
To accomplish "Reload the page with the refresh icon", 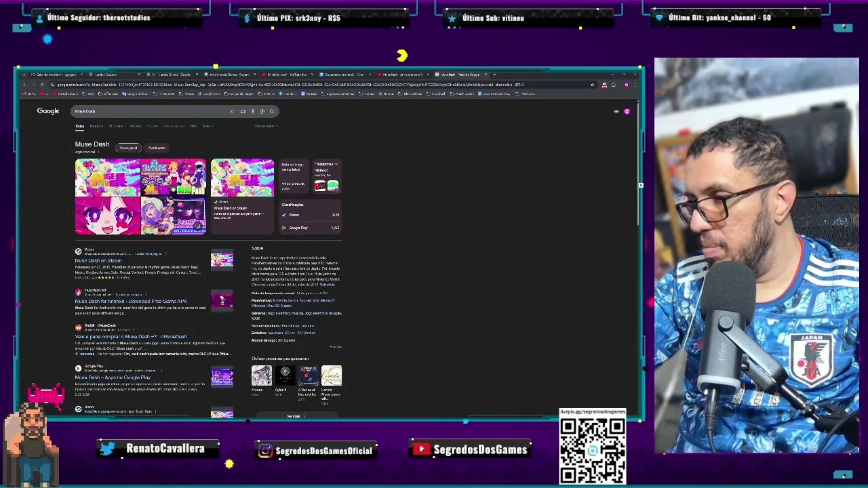I will coord(41,85).
